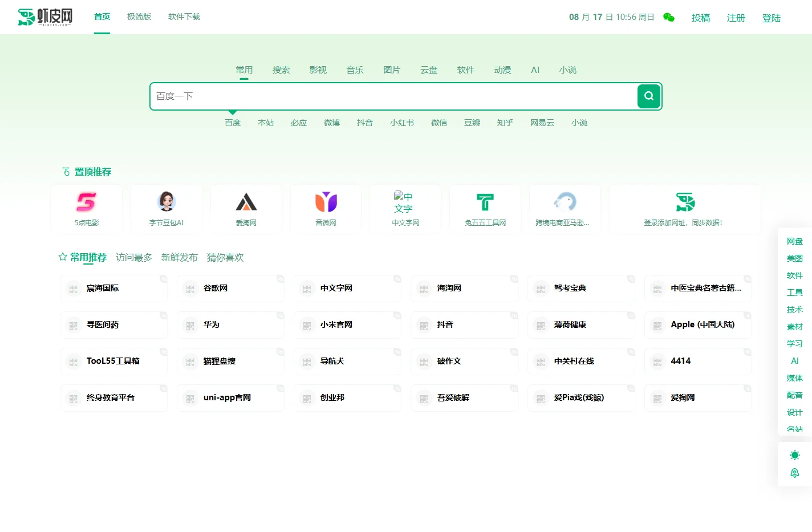Click the icon left of 吾爱破解

[424, 399]
